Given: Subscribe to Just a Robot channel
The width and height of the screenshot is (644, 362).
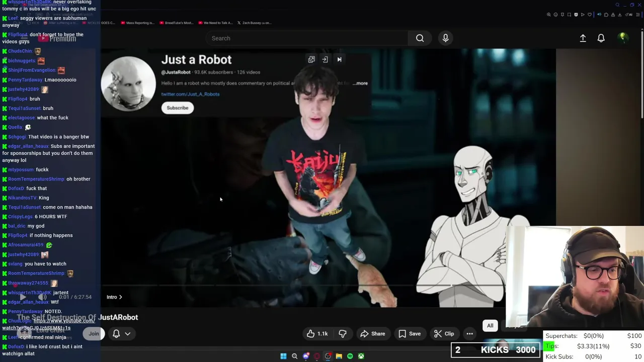Looking at the screenshot, I should pyautogui.click(x=177, y=108).
